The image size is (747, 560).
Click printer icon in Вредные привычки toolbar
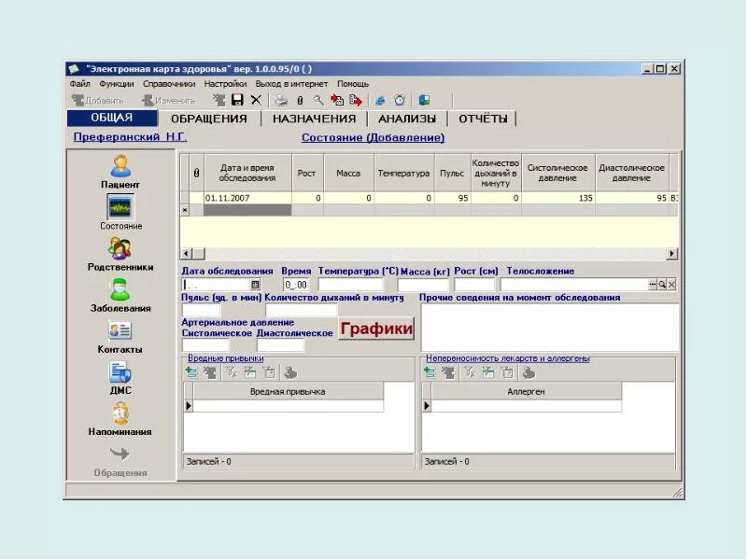[x=290, y=372]
